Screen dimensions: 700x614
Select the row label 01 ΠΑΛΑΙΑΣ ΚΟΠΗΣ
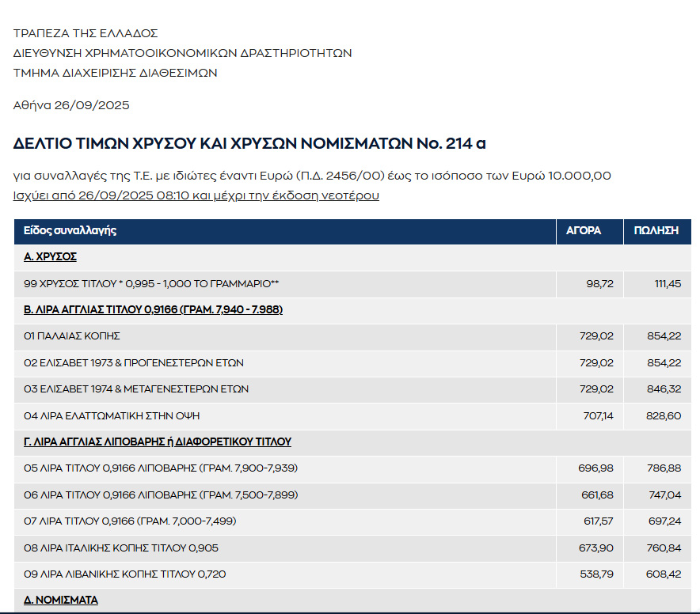click(x=72, y=336)
